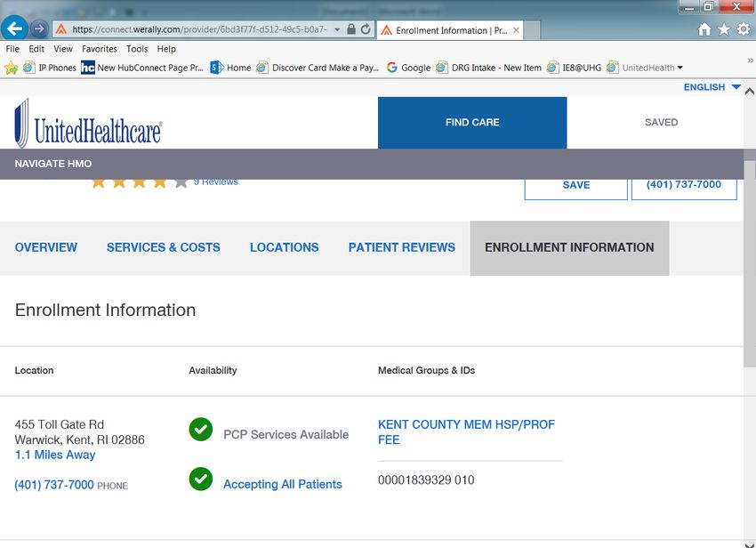Viewport: 756px width, 548px height.
Task: Click the PCP Services Available text
Action: [x=286, y=435]
